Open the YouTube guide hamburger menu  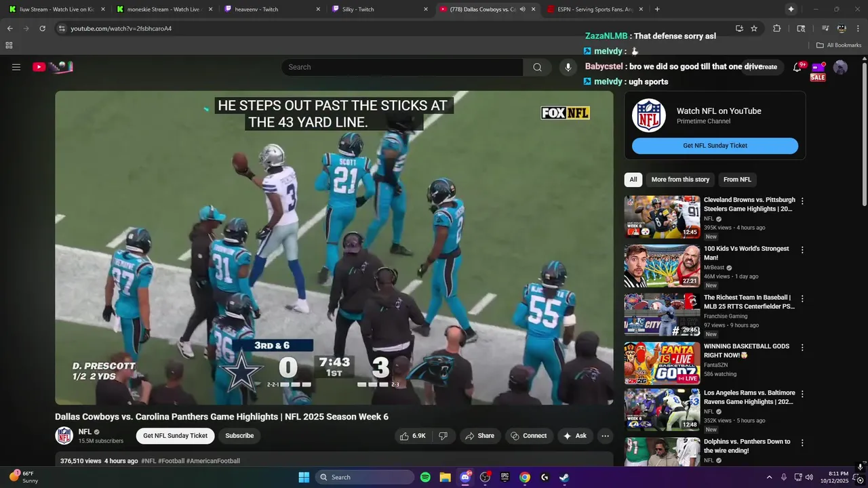click(x=16, y=67)
